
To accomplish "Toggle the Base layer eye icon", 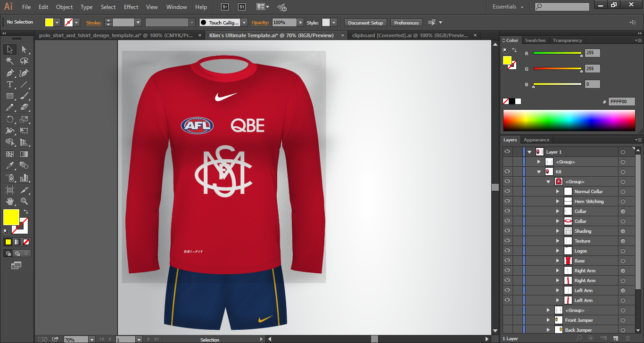I will [507, 261].
